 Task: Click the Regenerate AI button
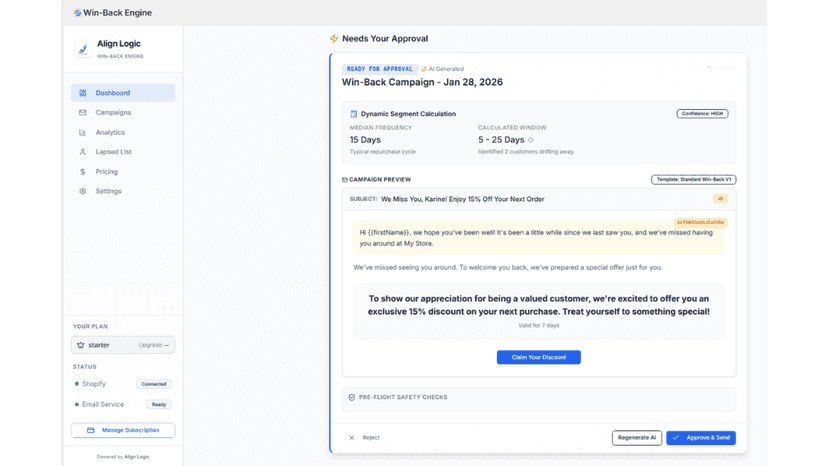637,437
